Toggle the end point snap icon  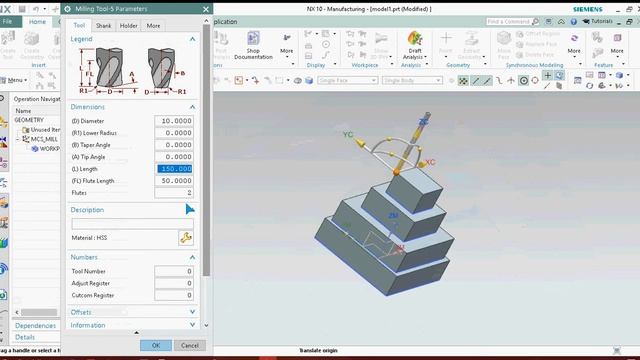coord(476,81)
